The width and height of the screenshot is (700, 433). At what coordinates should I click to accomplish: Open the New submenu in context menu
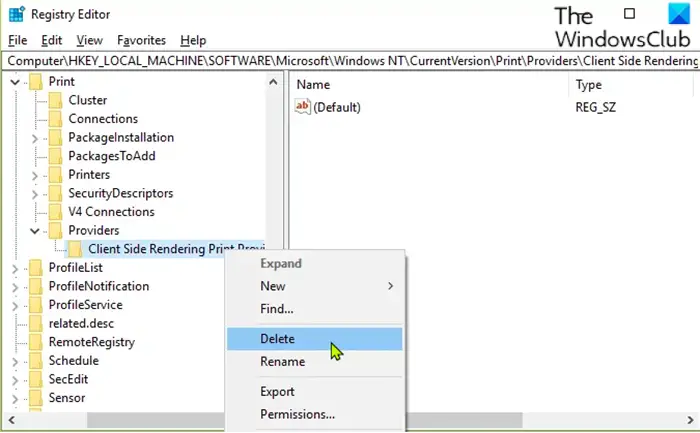pyautogui.click(x=315, y=286)
